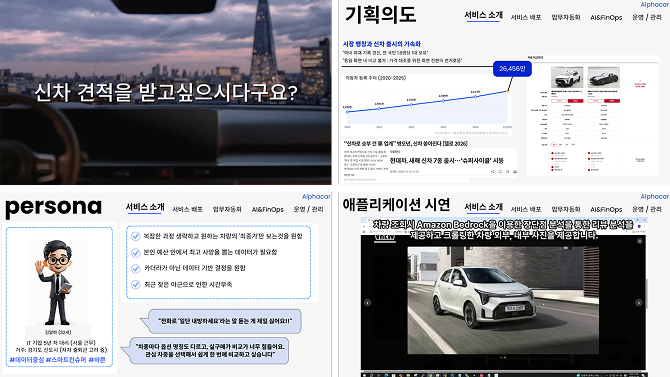Screen dimensions: 670x377
Task: Pick 운영 / 관리 tab on 애플리케이션 시연 slide
Action: 646,209
